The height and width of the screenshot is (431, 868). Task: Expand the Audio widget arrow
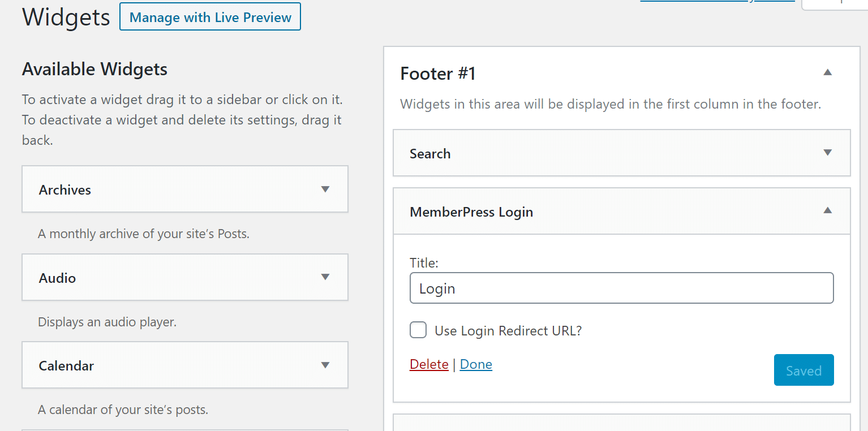click(x=325, y=277)
